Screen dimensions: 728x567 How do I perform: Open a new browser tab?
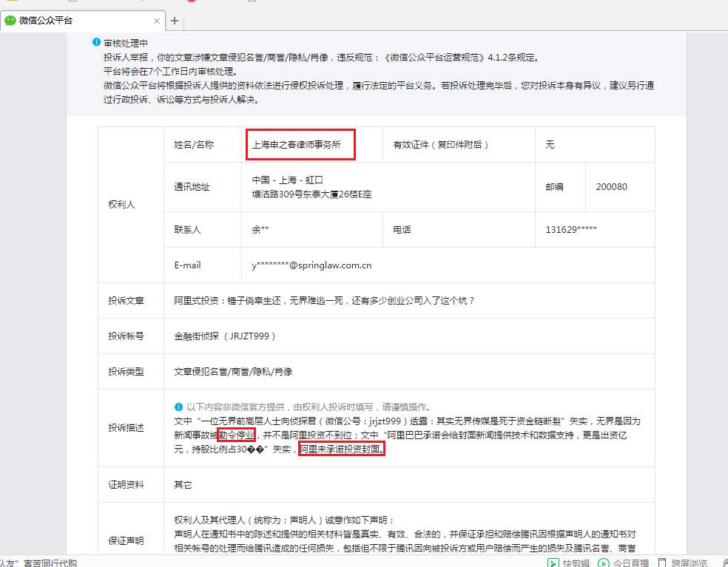(x=175, y=21)
